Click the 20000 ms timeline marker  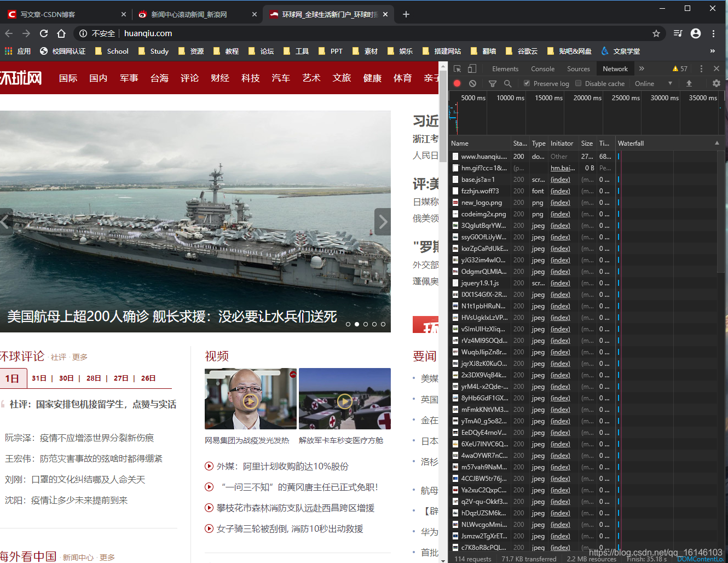point(587,98)
